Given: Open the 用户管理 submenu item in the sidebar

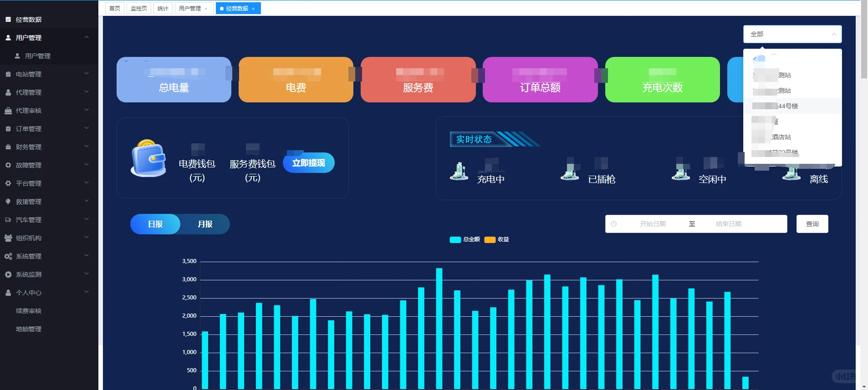Looking at the screenshot, I should [49, 56].
